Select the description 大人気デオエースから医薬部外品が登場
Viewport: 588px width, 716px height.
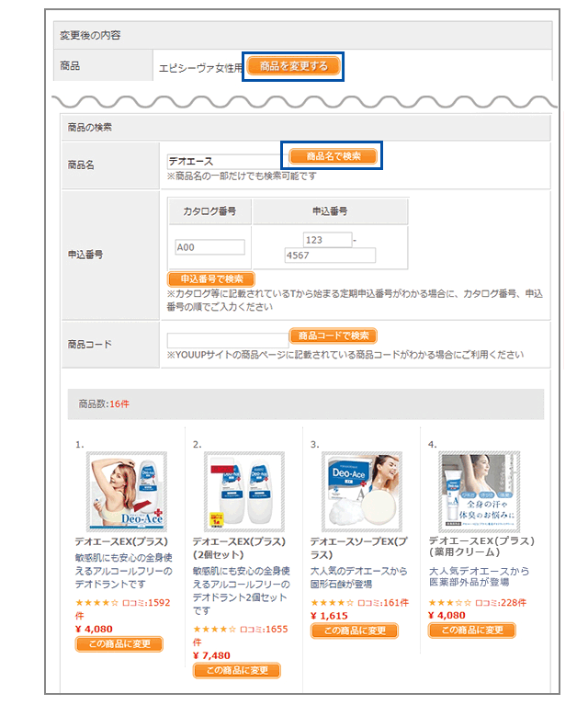(480, 576)
